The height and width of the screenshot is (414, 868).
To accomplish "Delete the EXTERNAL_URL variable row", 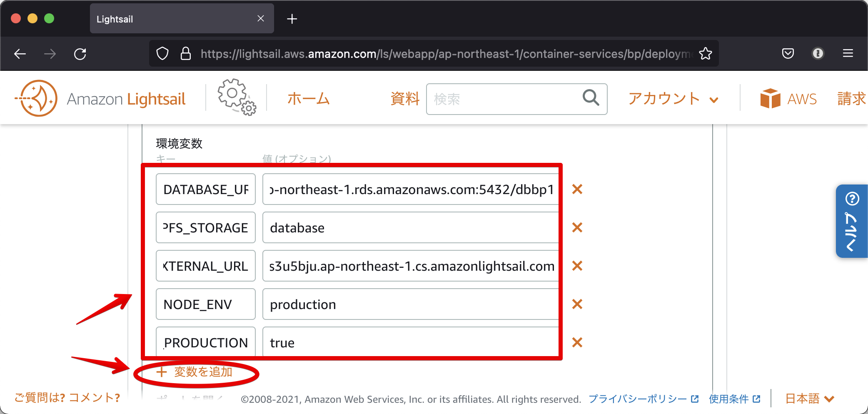I will coord(577,266).
